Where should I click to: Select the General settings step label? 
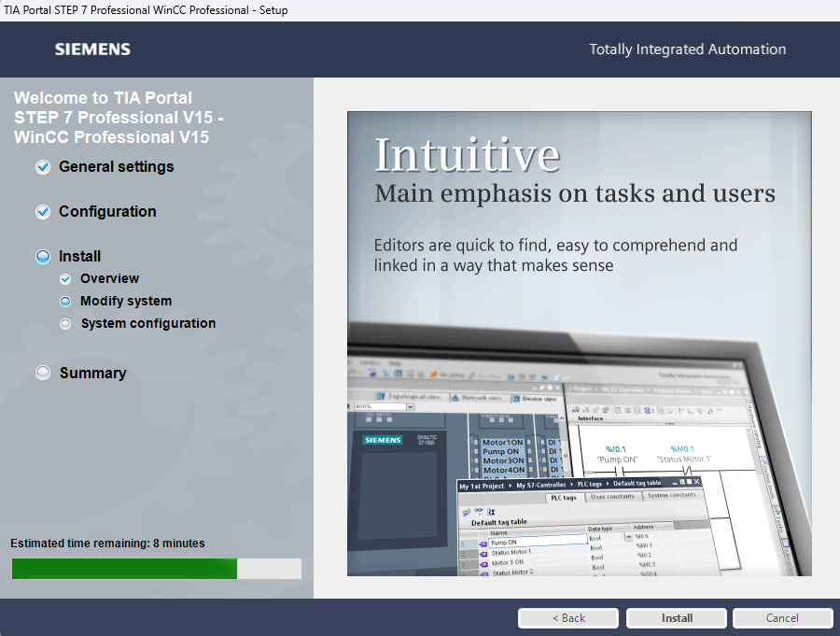point(116,167)
